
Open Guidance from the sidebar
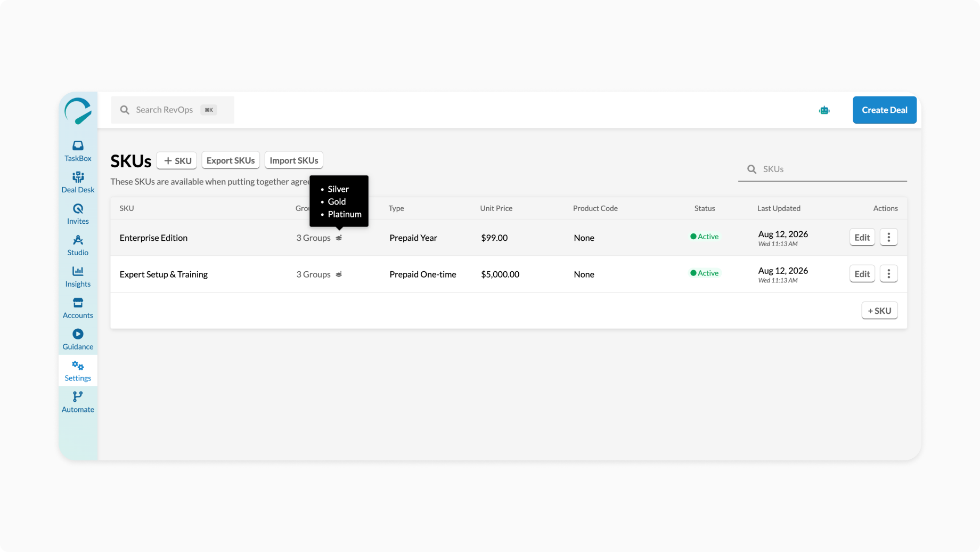(78, 340)
